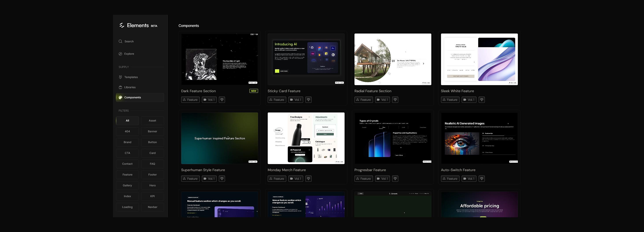Enable the Banner filter

pyautogui.click(x=153, y=131)
